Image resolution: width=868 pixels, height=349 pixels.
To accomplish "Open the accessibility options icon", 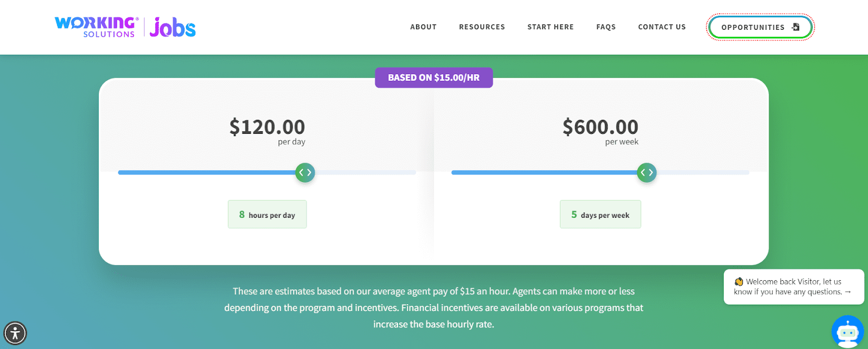I will click(15, 333).
